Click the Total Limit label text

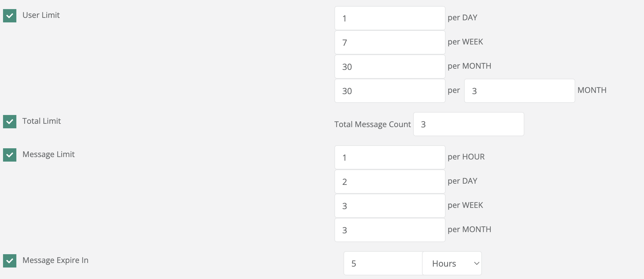(x=41, y=121)
